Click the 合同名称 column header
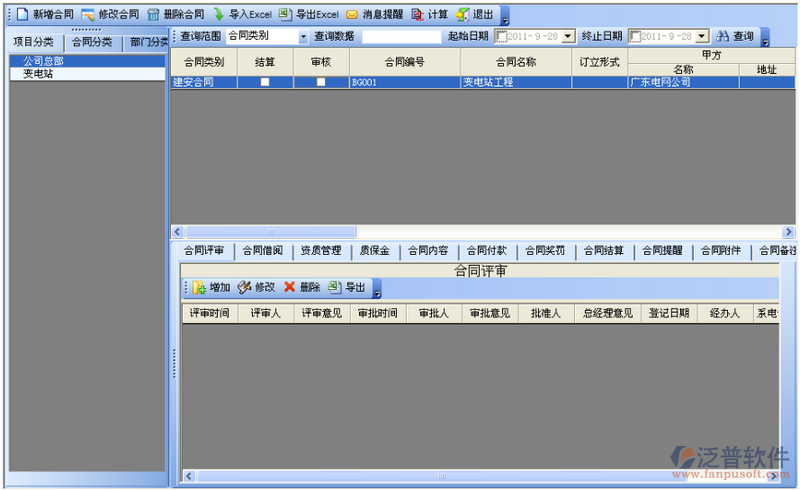 click(x=516, y=62)
